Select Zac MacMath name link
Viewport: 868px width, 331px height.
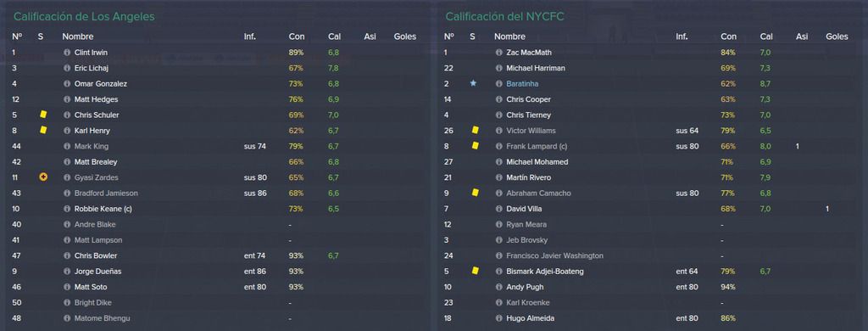click(529, 53)
